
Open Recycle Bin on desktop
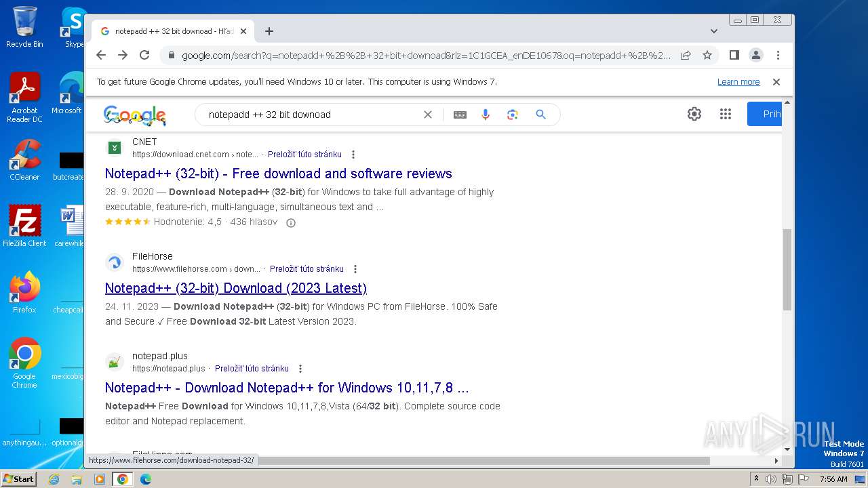coord(24,27)
